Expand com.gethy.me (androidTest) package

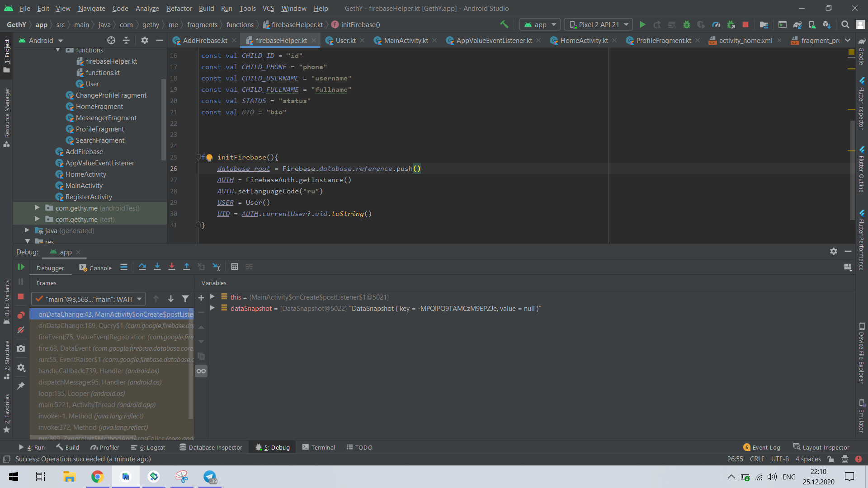click(x=37, y=208)
